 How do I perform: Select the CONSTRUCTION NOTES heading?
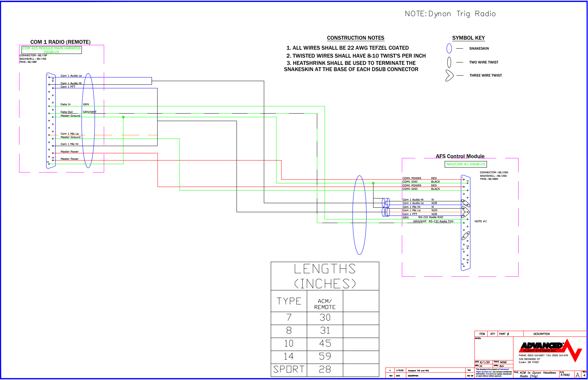[355, 38]
